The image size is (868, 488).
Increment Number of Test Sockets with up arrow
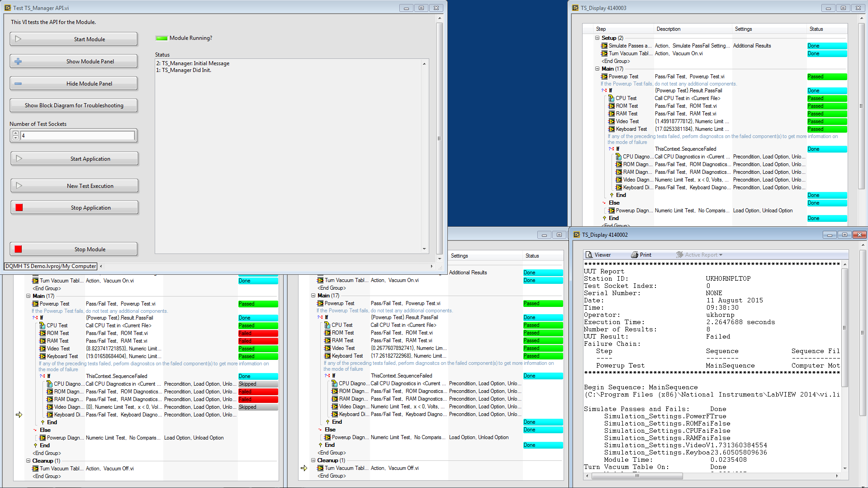pyautogui.click(x=15, y=133)
